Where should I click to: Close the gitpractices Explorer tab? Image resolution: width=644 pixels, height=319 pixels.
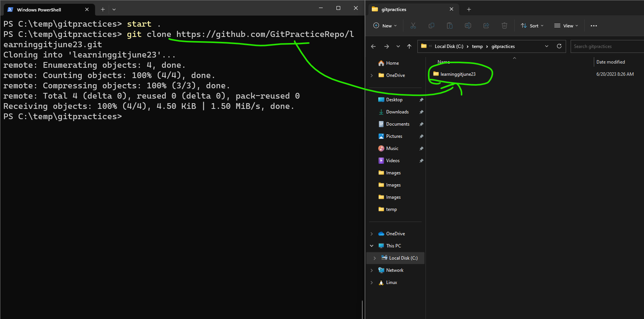(451, 9)
